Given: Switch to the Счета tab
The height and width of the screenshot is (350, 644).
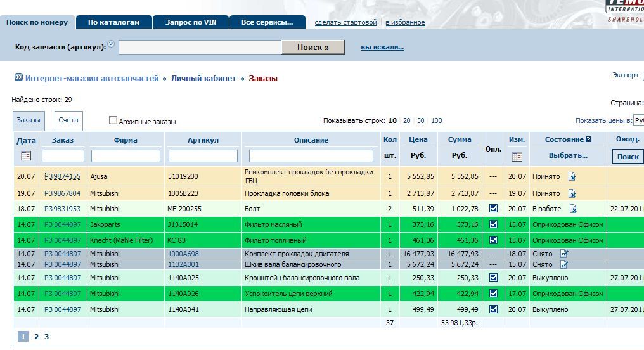Looking at the screenshot, I should click(x=68, y=120).
